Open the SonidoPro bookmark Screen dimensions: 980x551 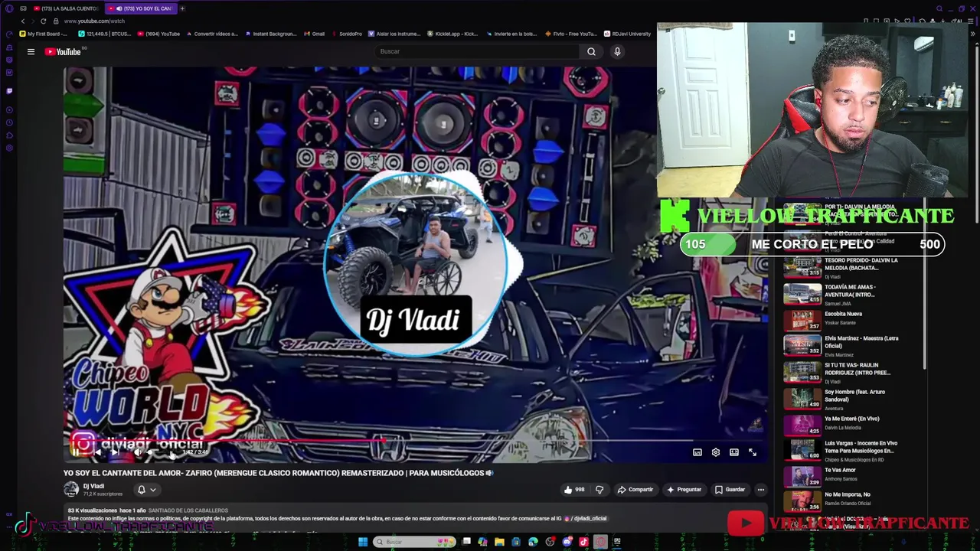[x=346, y=34]
